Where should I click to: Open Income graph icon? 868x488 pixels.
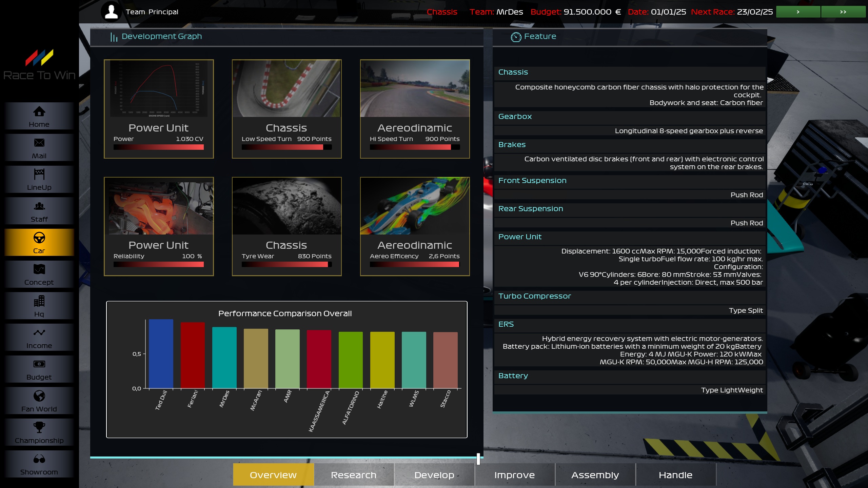click(39, 333)
